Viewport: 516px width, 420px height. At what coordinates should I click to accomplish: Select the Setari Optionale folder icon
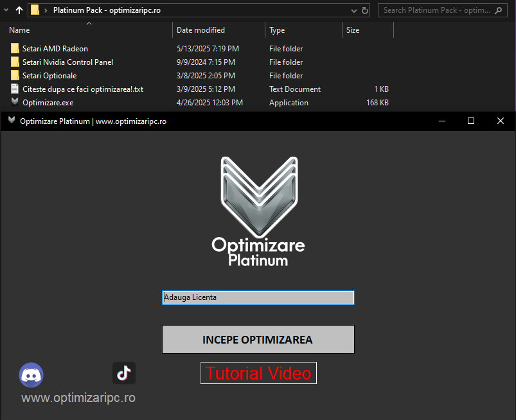pos(15,75)
